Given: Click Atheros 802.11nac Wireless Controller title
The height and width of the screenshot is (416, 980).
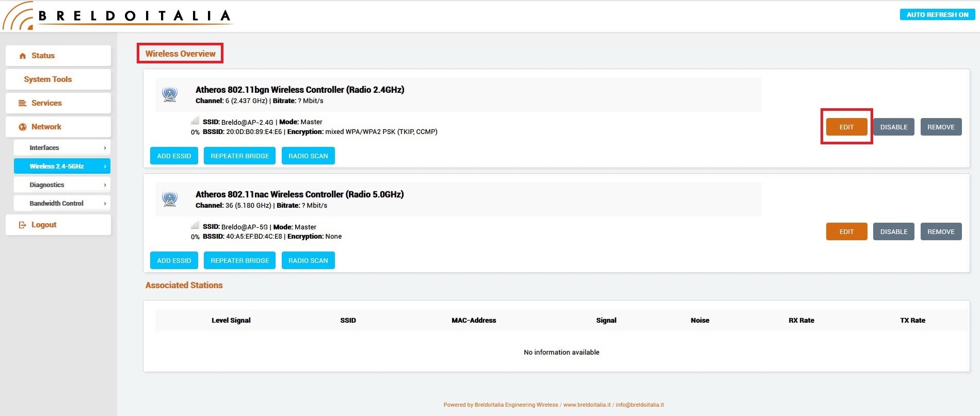Looking at the screenshot, I should coord(299,194).
